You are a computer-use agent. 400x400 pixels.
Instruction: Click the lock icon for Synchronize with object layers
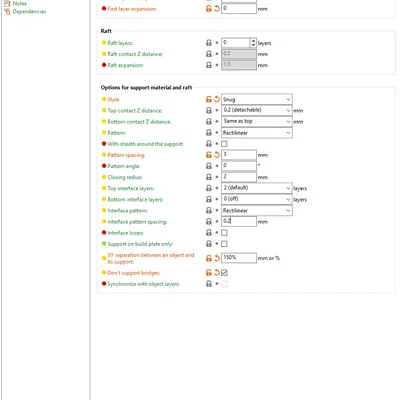[209, 284]
